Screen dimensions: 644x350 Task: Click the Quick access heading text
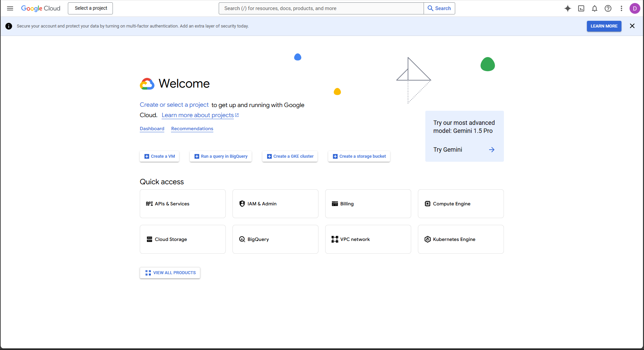162,182
